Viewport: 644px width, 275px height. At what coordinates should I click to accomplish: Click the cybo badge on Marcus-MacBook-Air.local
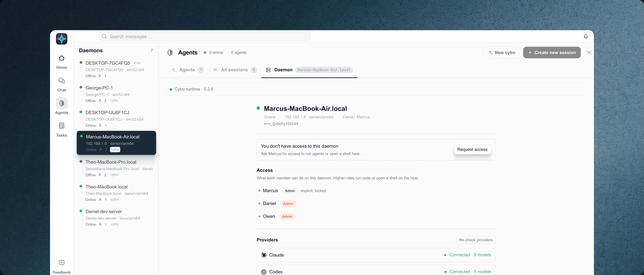coord(115,149)
